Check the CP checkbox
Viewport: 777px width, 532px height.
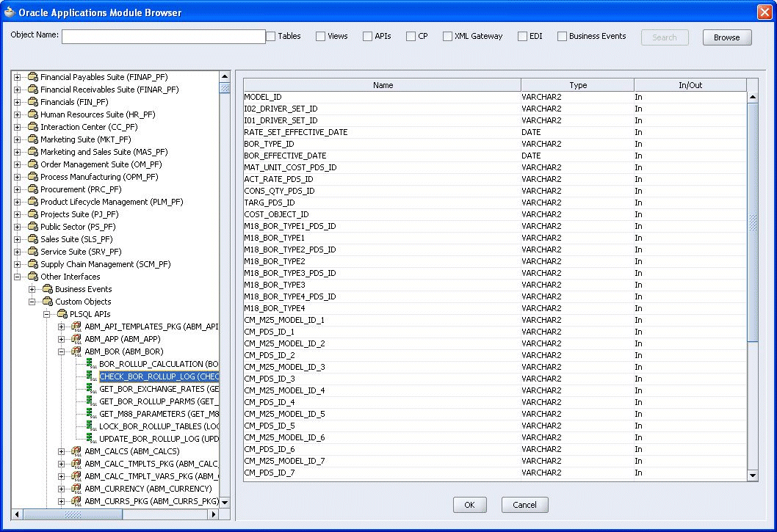411,36
